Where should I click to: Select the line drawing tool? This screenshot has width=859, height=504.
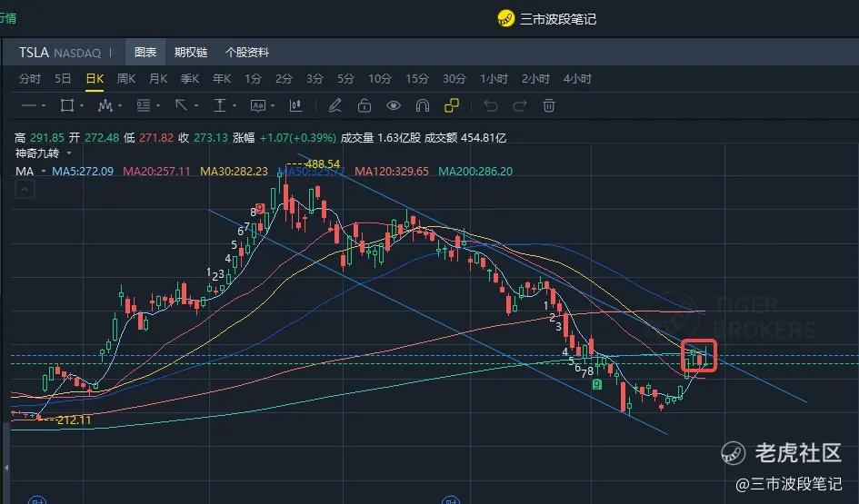[x=28, y=105]
